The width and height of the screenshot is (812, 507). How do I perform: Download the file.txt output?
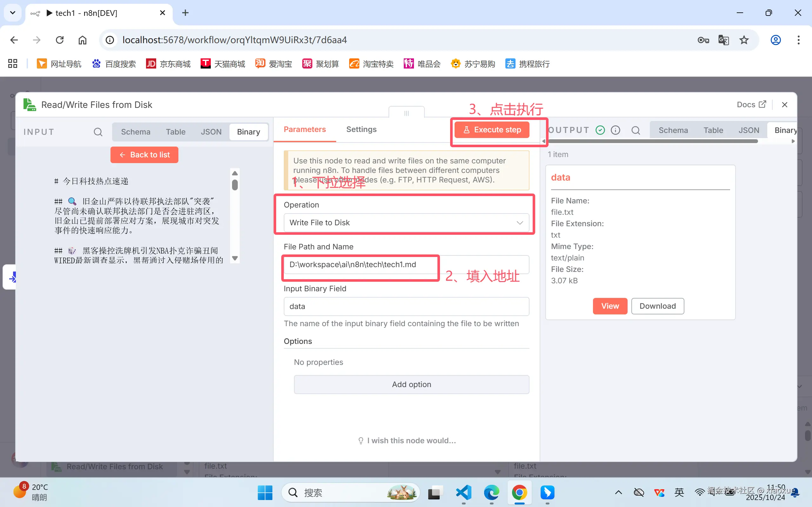[657, 306]
